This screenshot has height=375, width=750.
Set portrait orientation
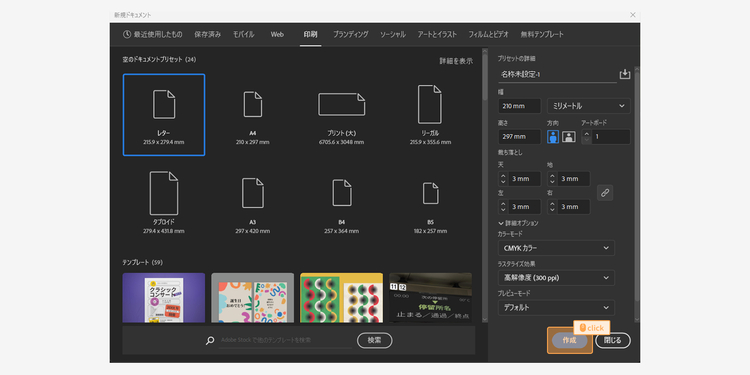pos(553,137)
